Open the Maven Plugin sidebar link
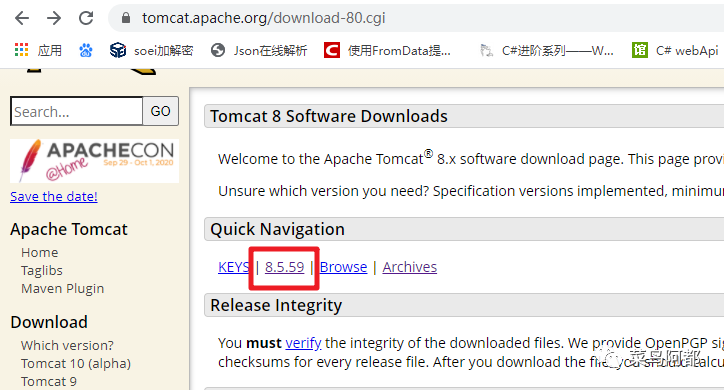This screenshot has width=724, height=390. tap(62, 288)
